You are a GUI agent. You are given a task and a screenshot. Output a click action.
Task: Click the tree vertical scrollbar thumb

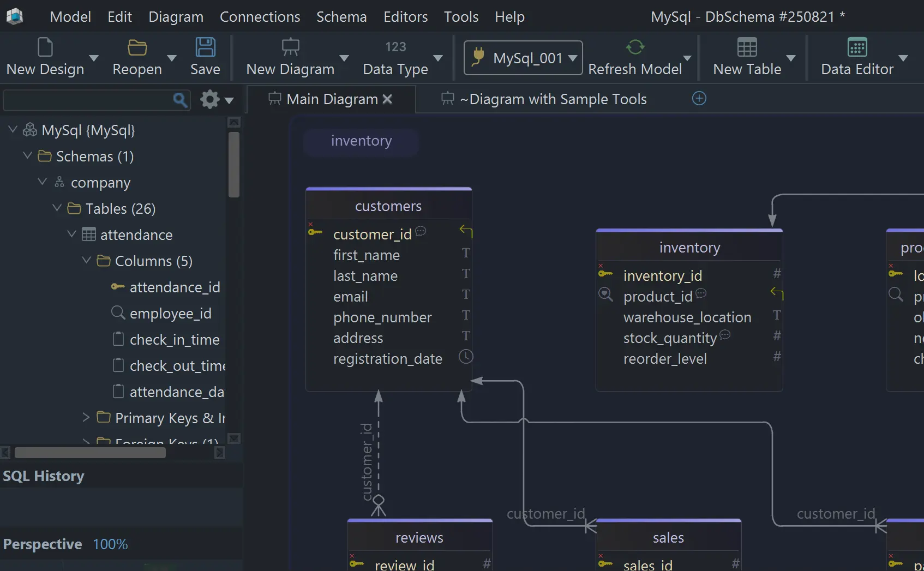click(x=234, y=164)
